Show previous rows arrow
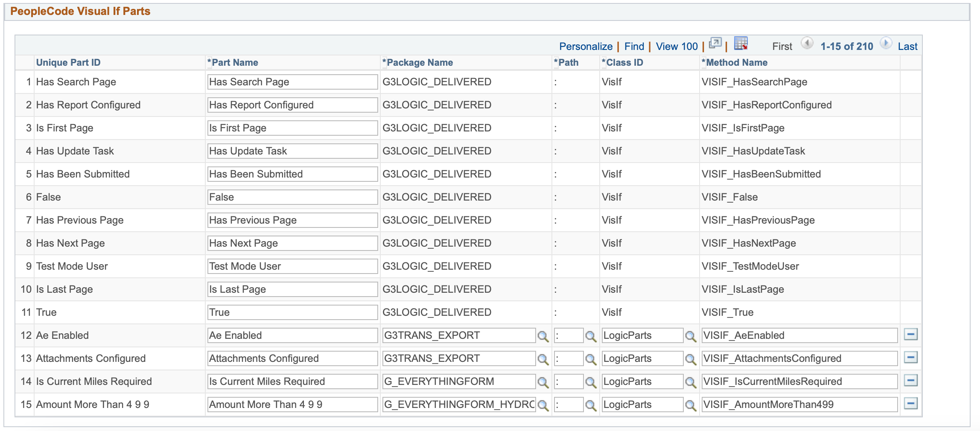980x431 pixels. click(807, 43)
